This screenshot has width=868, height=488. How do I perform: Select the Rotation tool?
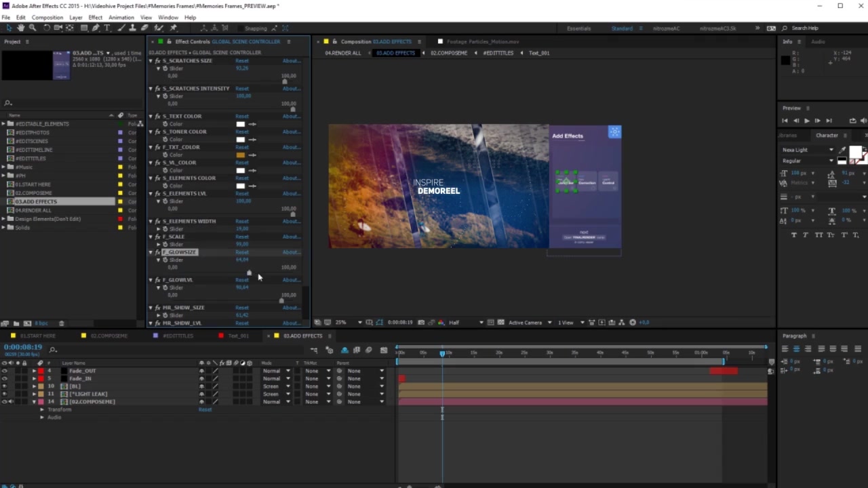click(47, 28)
